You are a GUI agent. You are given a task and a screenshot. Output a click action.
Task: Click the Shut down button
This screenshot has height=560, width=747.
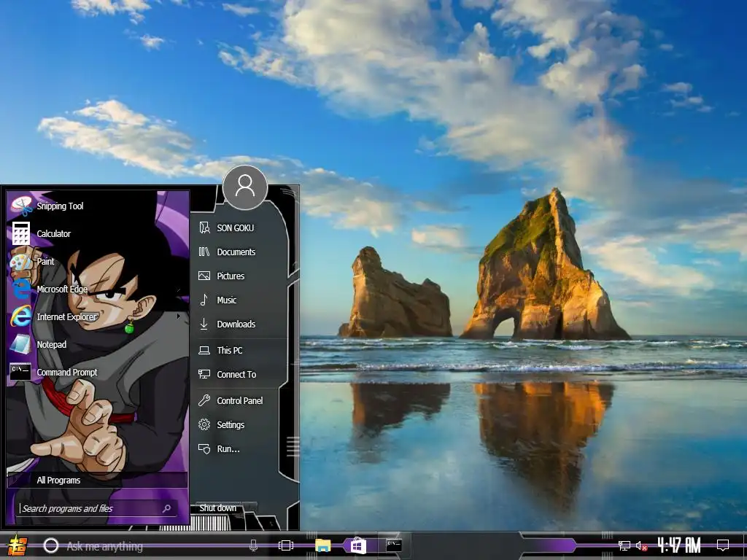217,508
